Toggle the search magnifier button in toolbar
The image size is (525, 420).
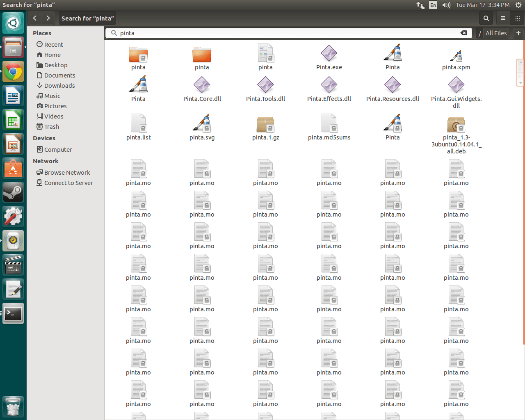486,18
